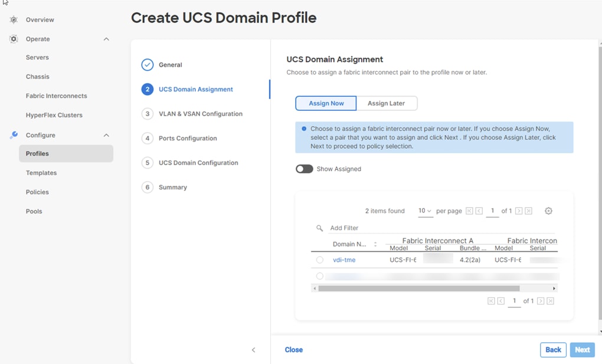Click the Close link
Screen dimensions: 602x364
(x=293, y=349)
